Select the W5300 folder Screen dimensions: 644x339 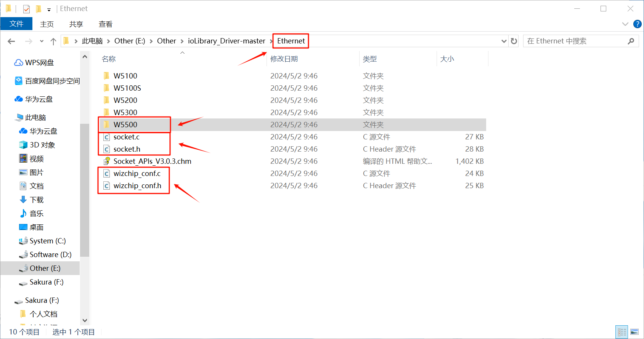pos(125,112)
